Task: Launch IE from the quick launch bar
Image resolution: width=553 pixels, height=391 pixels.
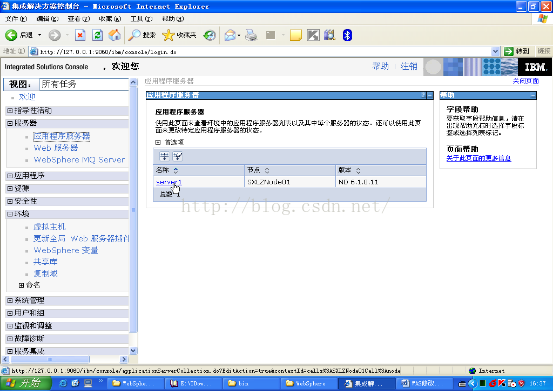Action: (63, 383)
